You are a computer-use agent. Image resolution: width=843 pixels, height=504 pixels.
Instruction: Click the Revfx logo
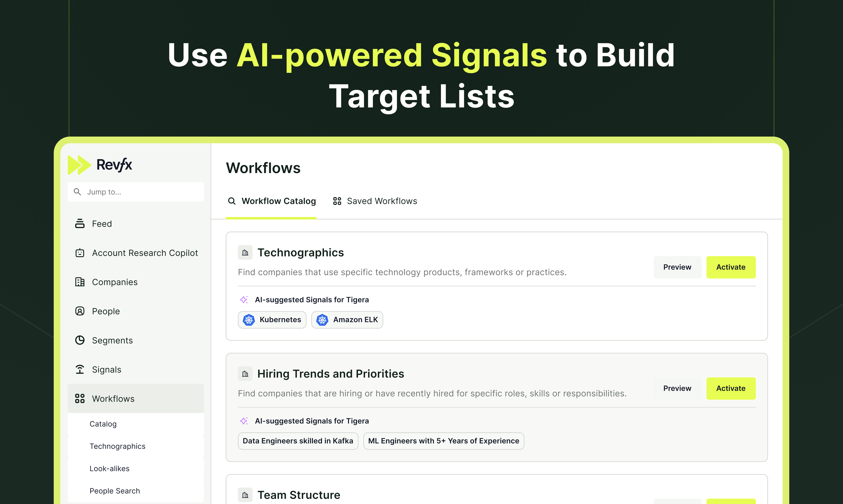pyautogui.click(x=100, y=165)
